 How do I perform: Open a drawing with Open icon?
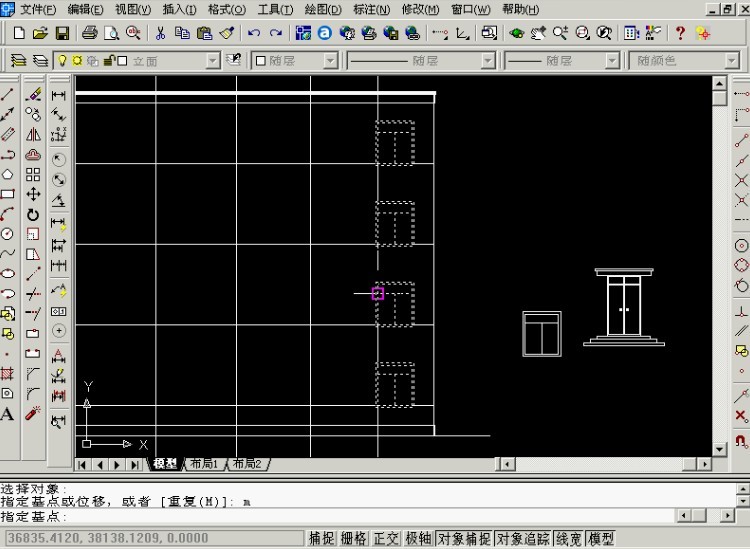[40, 33]
